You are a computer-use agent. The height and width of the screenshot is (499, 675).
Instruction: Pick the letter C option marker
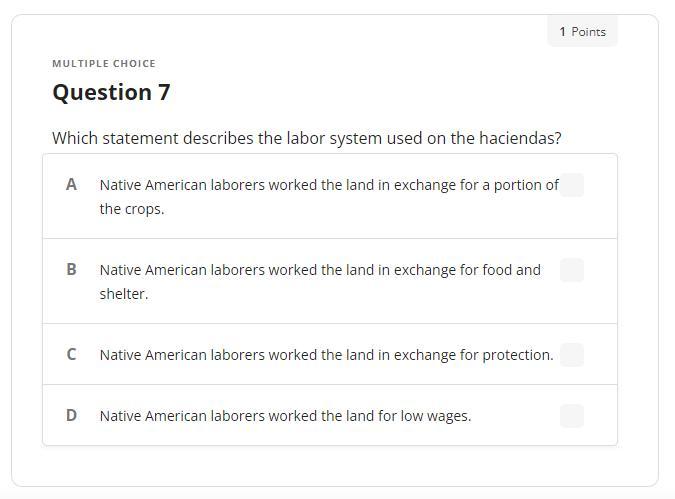tap(71, 355)
